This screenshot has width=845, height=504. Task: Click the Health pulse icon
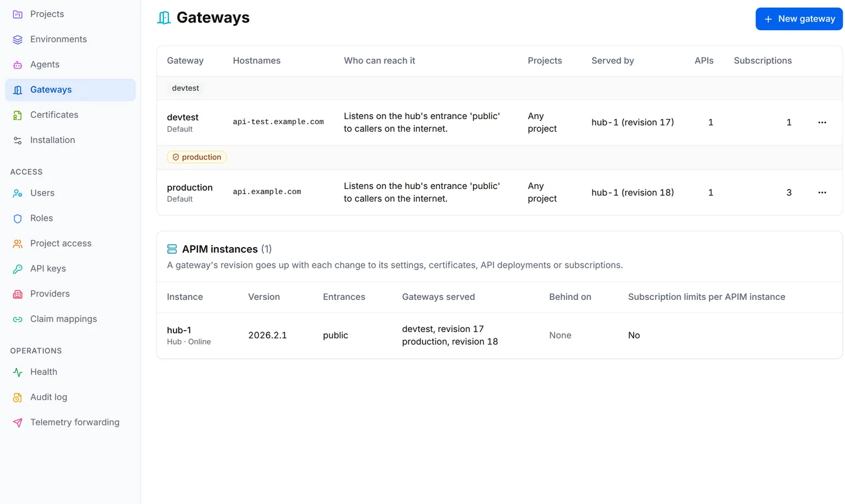tap(18, 372)
